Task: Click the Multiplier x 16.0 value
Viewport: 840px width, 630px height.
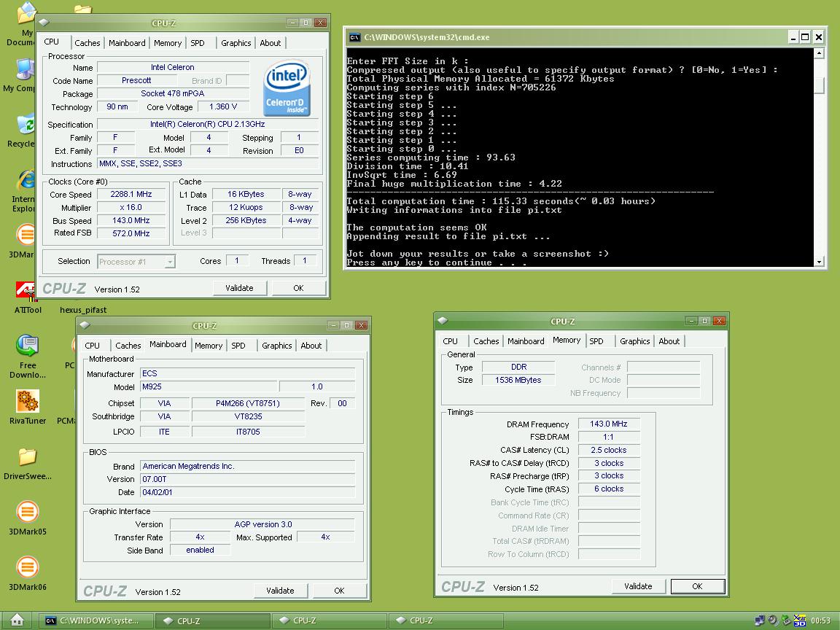Action: point(131,207)
